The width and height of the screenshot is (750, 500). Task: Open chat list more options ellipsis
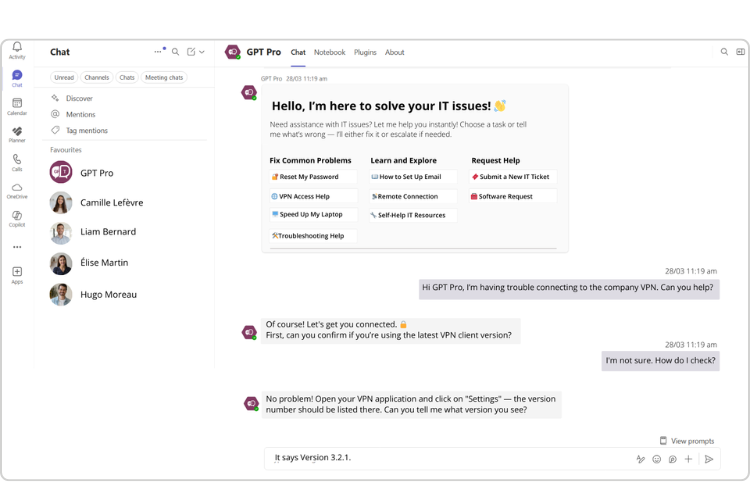click(158, 52)
